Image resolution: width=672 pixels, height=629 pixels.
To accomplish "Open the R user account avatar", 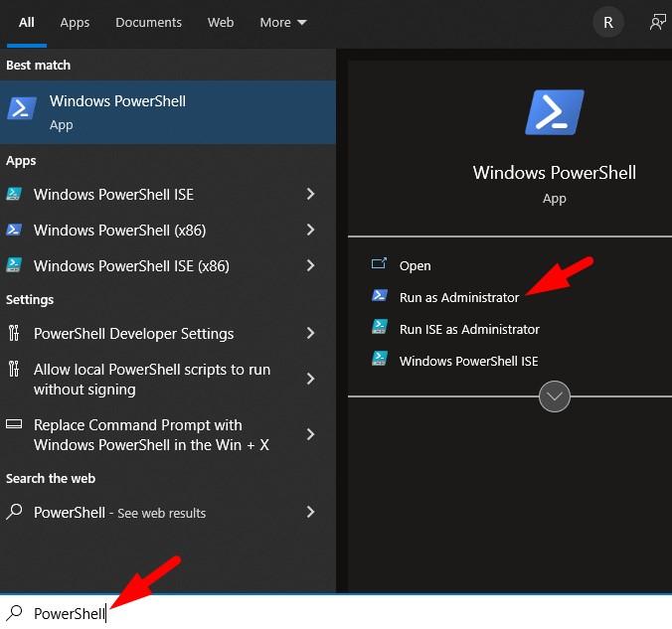I will (608, 22).
